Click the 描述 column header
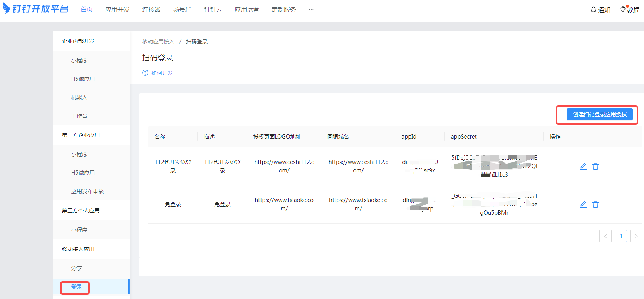Image resolution: width=644 pixels, height=299 pixels. 209,137
